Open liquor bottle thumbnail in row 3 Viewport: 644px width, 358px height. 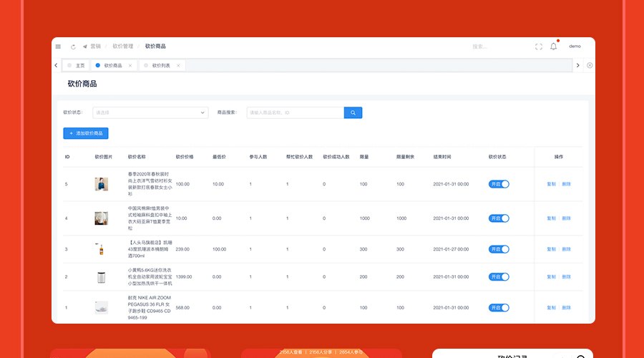(102, 249)
